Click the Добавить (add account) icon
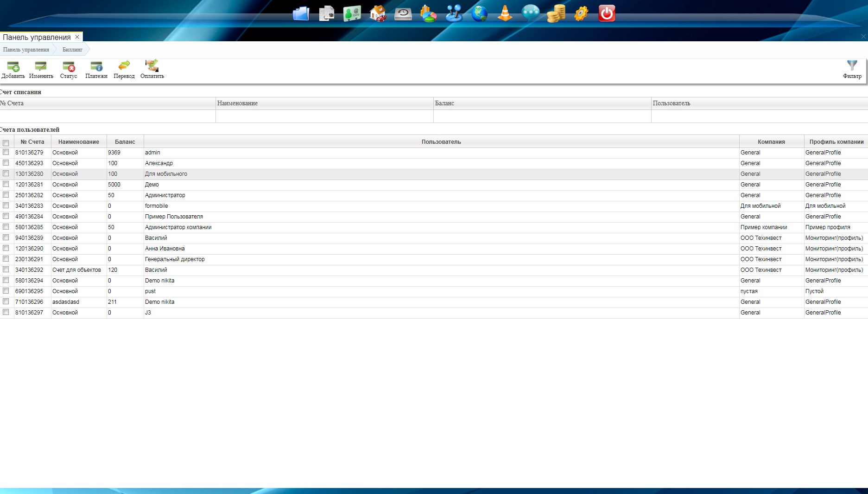Image resolution: width=868 pixels, height=494 pixels. click(13, 66)
